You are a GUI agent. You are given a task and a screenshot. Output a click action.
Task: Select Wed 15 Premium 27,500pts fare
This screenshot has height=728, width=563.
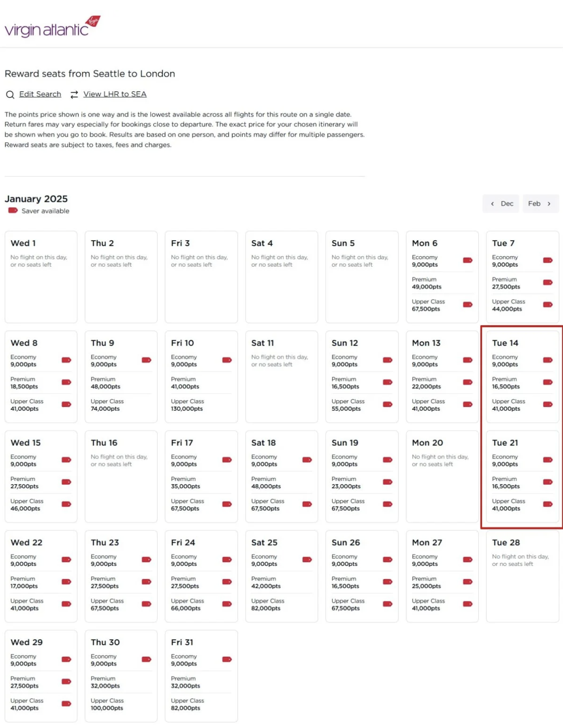click(41, 482)
